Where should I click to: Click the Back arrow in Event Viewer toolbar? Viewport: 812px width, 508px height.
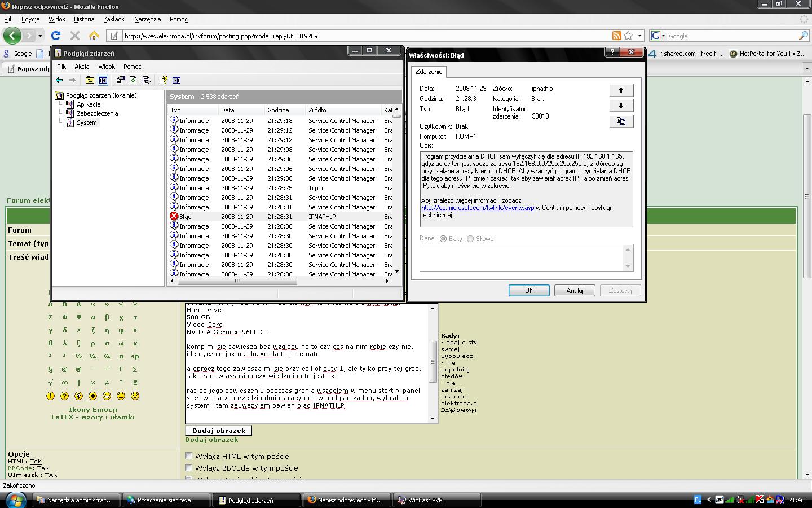(x=59, y=80)
